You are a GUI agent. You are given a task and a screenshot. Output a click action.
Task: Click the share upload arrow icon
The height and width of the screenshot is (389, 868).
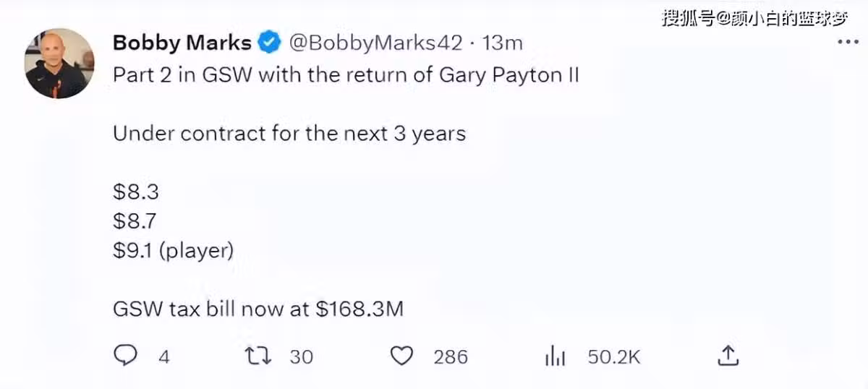click(728, 356)
